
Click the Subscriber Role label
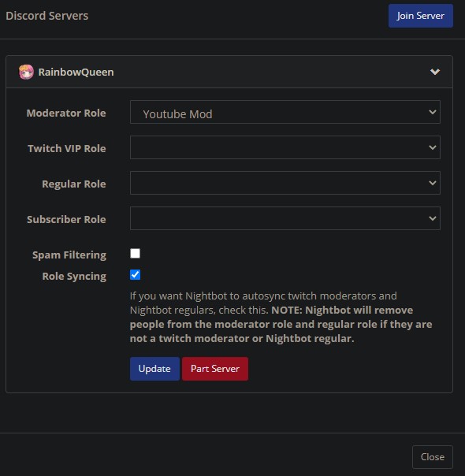click(66, 220)
